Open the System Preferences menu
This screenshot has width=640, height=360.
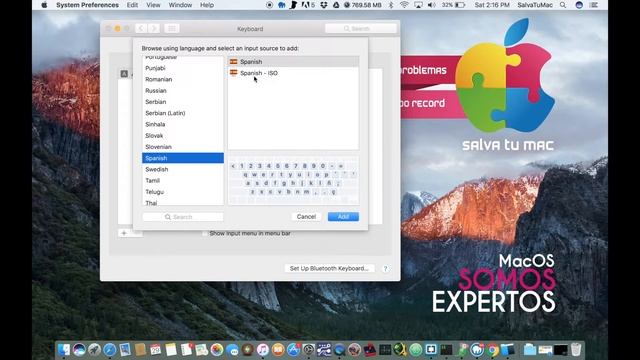87,5
